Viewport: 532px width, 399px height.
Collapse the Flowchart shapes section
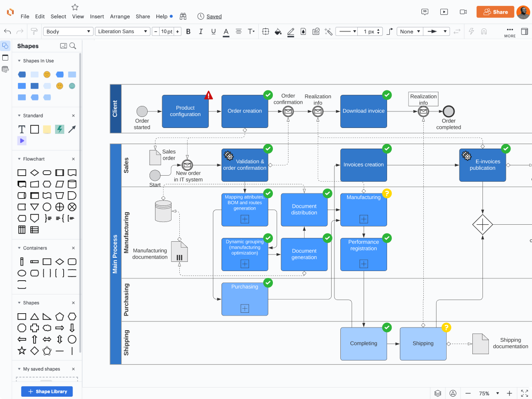(19, 159)
